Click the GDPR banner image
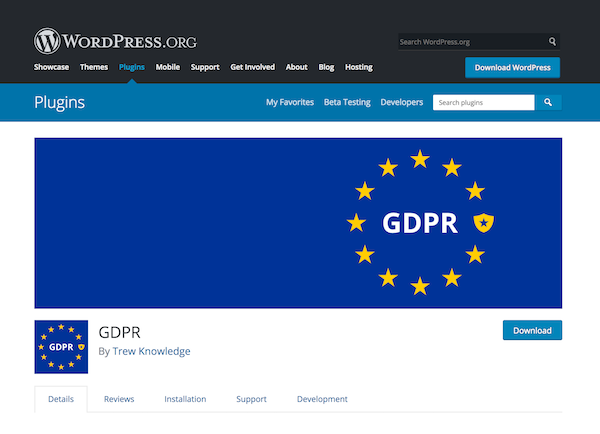Viewport: 600px width, 434px height. pos(298,223)
